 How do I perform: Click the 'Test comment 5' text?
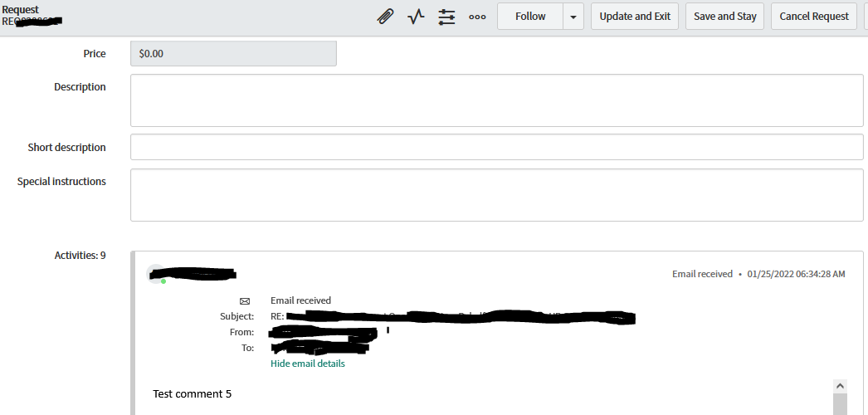[192, 394]
